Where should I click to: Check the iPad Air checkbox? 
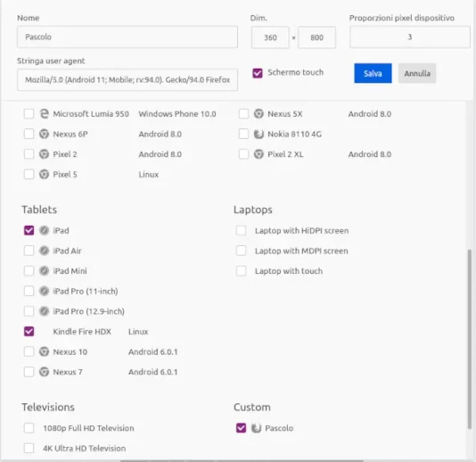point(29,251)
